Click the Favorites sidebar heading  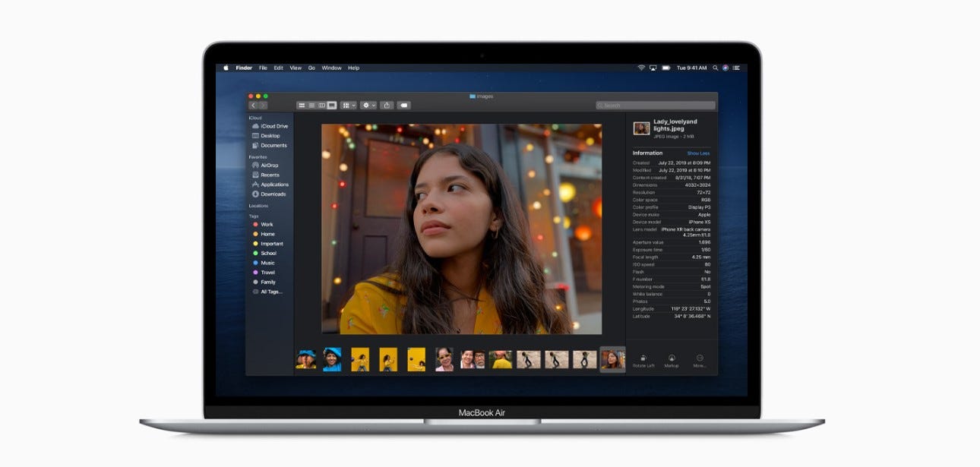[258, 156]
